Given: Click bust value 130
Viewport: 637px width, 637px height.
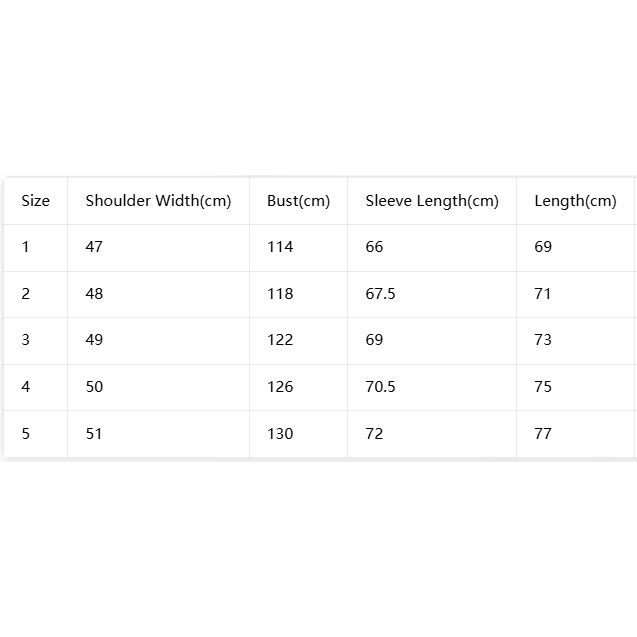Looking at the screenshot, I should [280, 434].
